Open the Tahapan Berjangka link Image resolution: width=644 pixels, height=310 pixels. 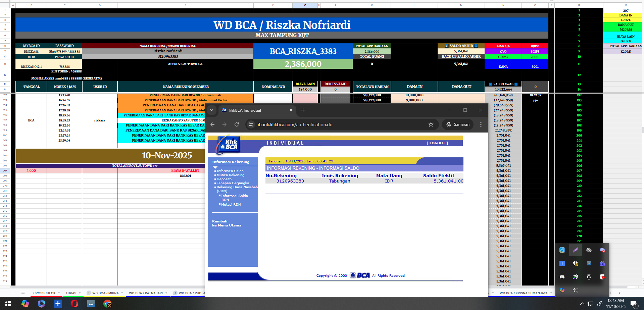pyautogui.click(x=233, y=183)
